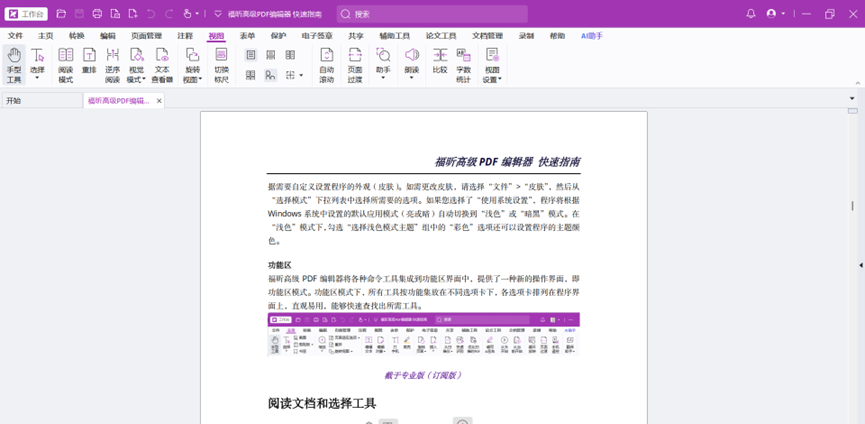
Task: Open Reverse Reading (逆序阅读) view
Action: click(x=113, y=64)
